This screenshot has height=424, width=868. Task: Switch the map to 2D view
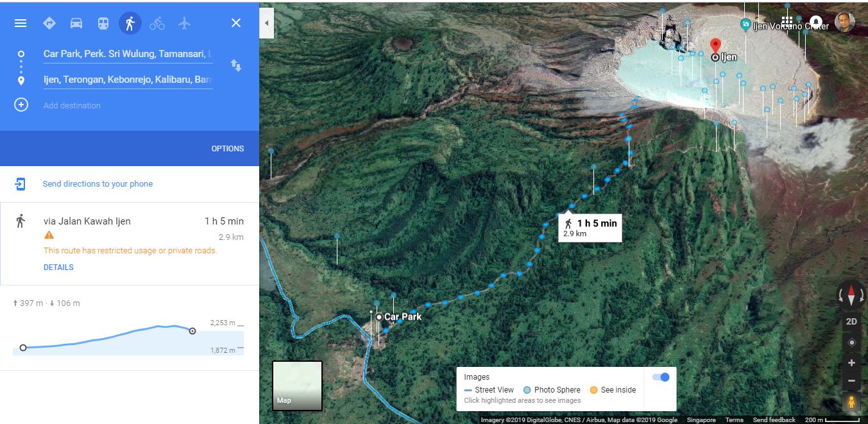[851, 321]
